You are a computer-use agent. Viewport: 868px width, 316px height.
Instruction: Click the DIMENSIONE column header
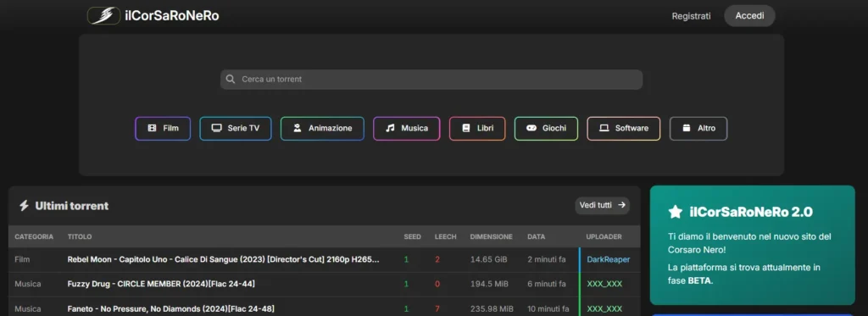(x=492, y=236)
